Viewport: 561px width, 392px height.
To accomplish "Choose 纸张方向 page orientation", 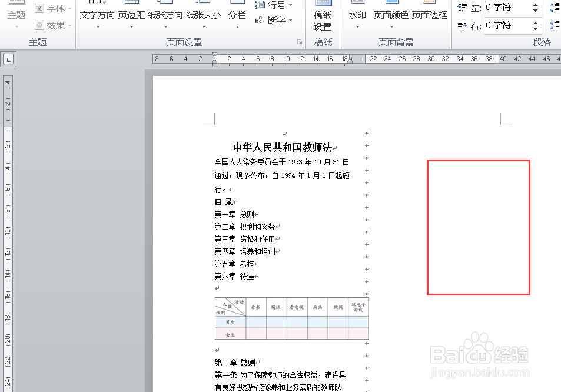I will 165,15.
